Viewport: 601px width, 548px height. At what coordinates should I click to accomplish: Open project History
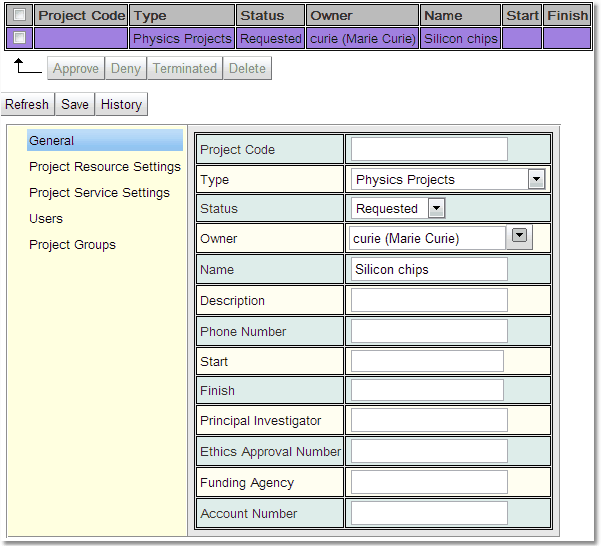(121, 104)
